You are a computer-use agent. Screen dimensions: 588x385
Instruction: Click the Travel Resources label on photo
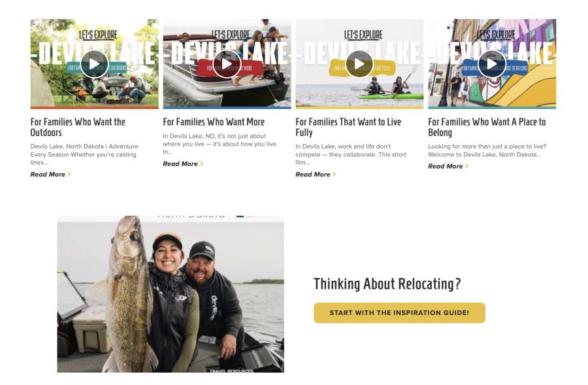click(231, 371)
